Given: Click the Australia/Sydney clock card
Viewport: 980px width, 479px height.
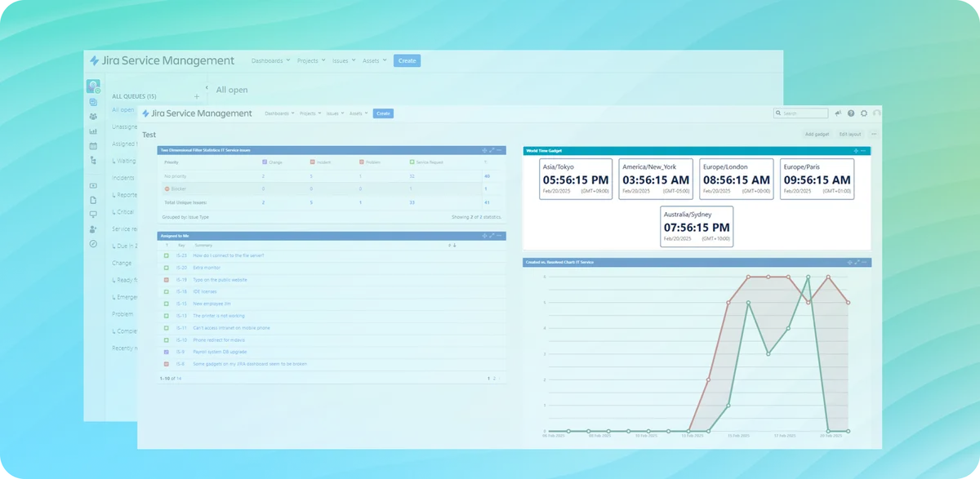Looking at the screenshot, I should pos(697,226).
